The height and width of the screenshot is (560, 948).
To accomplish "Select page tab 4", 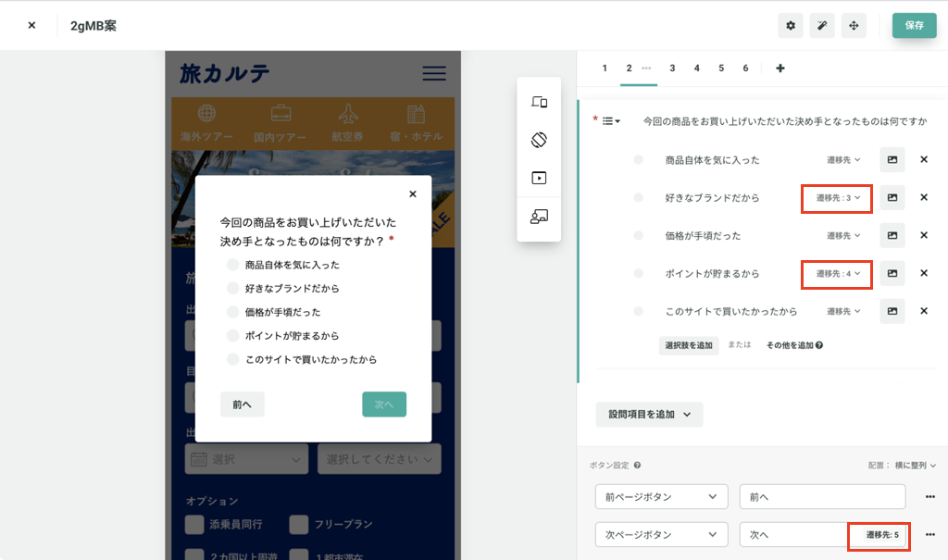I will point(696,68).
